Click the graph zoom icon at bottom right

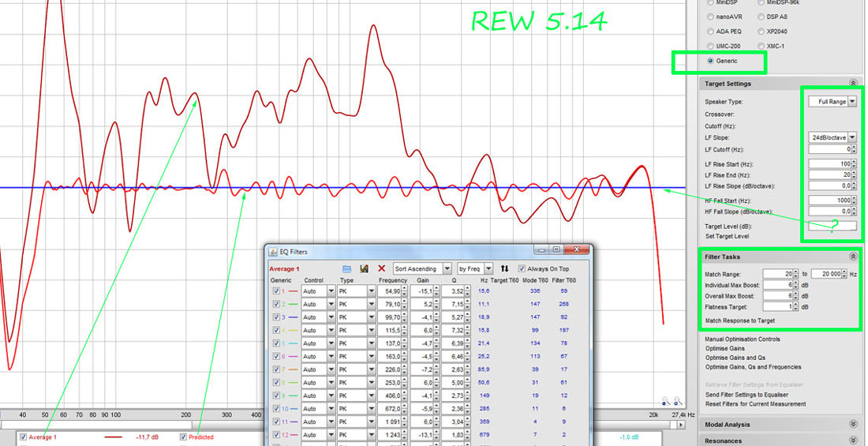click(x=668, y=401)
